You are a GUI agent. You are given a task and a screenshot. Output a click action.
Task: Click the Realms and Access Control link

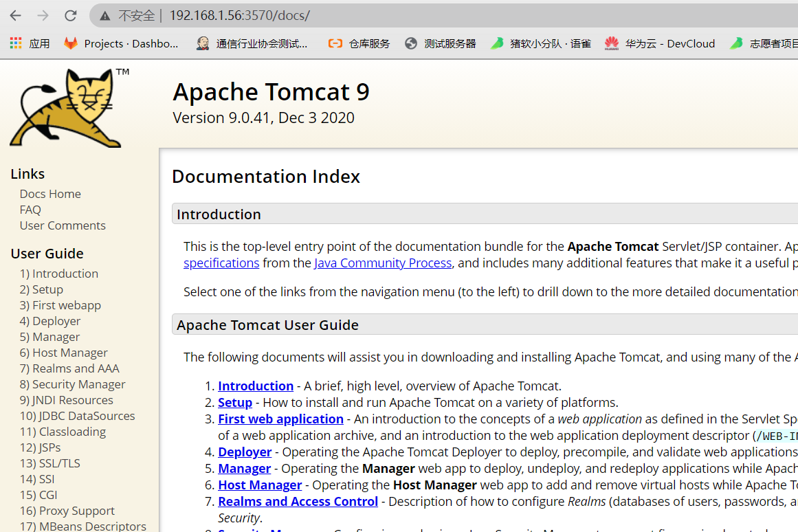[298, 501]
